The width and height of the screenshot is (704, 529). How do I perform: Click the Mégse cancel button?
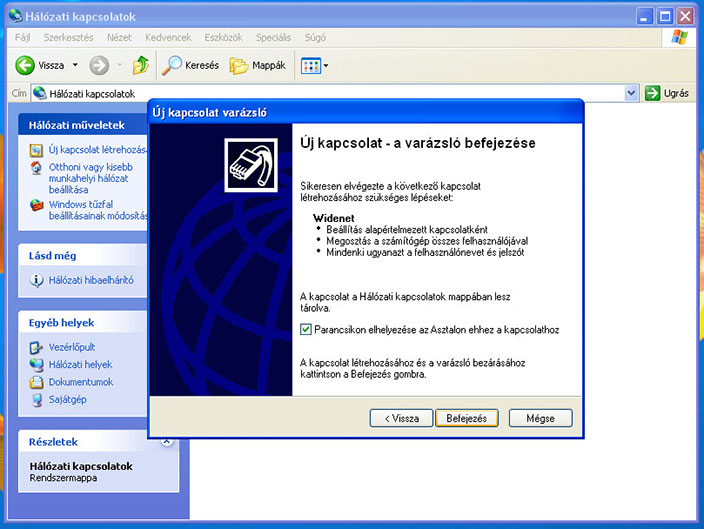pos(541,418)
